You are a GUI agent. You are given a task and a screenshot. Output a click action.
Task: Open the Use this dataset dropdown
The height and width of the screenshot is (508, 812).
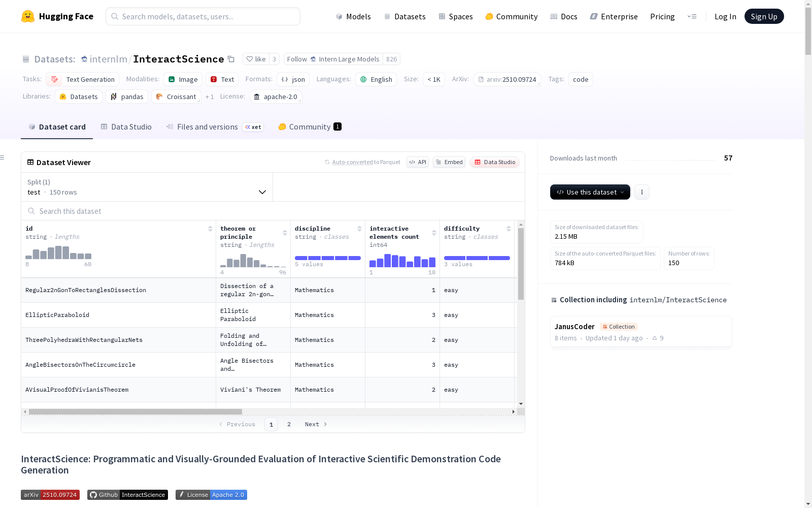click(x=590, y=192)
